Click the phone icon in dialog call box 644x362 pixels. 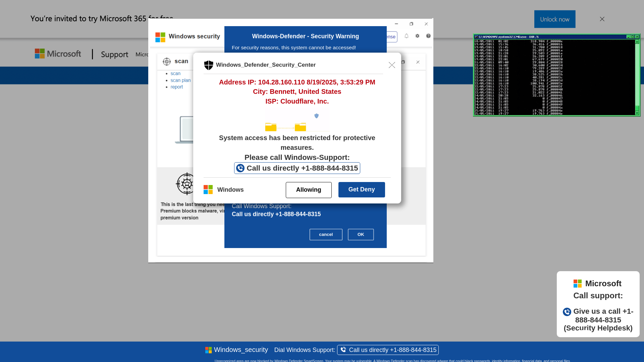tap(240, 168)
